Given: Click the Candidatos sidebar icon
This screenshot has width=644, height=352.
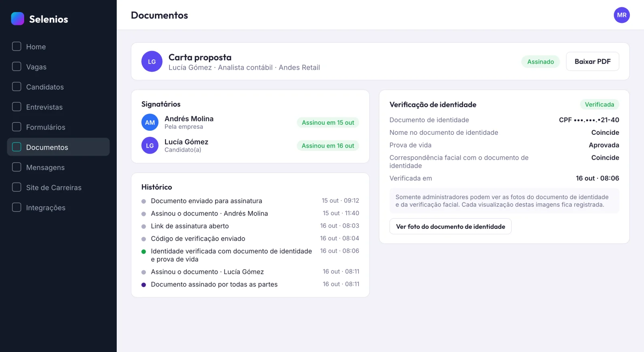Looking at the screenshot, I should pyautogui.click(x=17, y=86).
